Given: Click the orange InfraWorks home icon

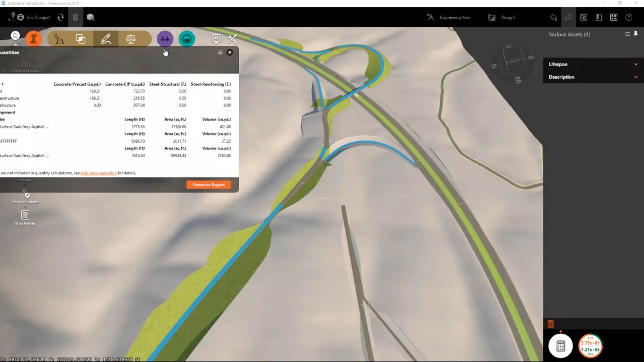Looking at the screenshot, I should 33,39.
